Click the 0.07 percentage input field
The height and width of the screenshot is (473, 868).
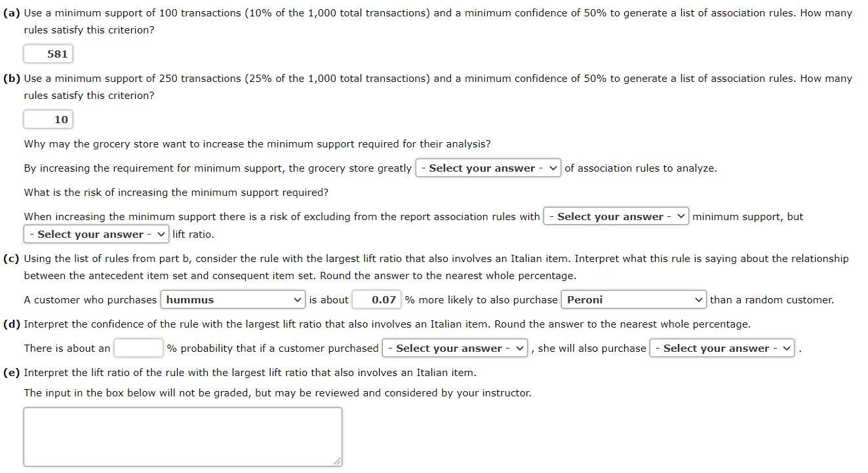point(376,299)
